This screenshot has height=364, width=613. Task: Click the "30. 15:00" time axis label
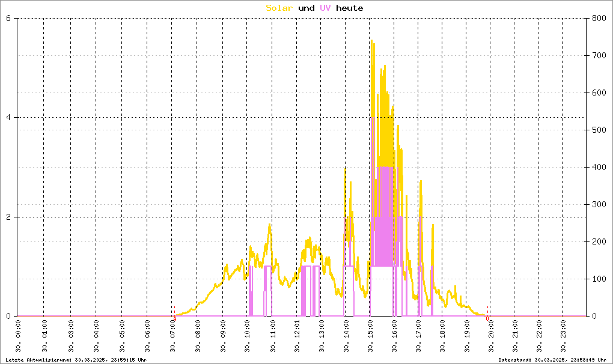coord(371,338)
